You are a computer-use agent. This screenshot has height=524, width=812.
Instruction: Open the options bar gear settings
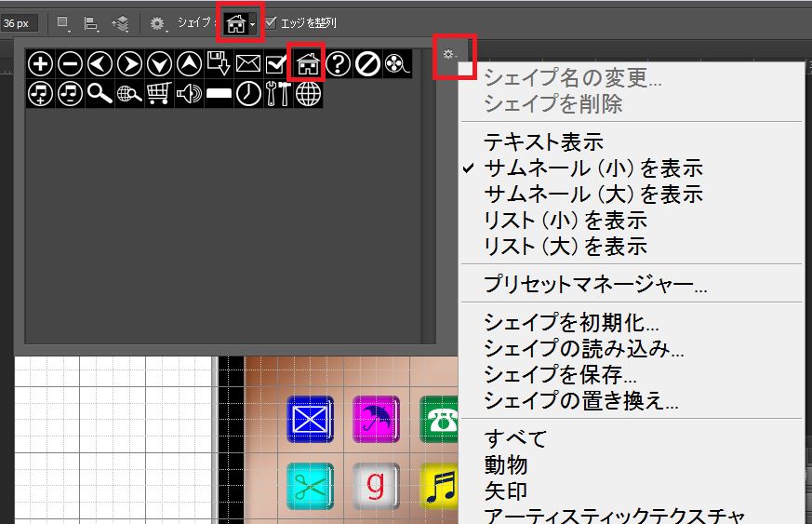[157, 23]
